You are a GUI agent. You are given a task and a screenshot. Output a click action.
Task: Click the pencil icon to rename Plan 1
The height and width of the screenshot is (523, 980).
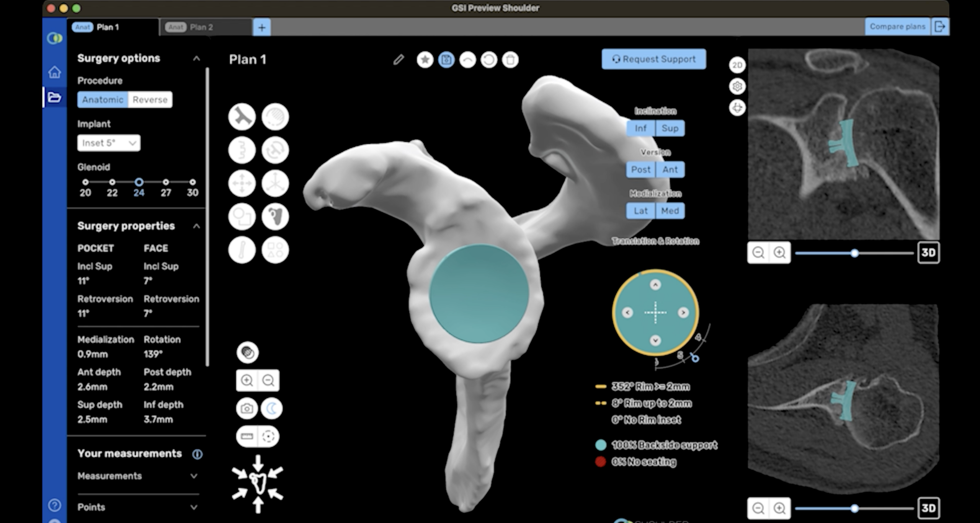[x=399, y=60]
